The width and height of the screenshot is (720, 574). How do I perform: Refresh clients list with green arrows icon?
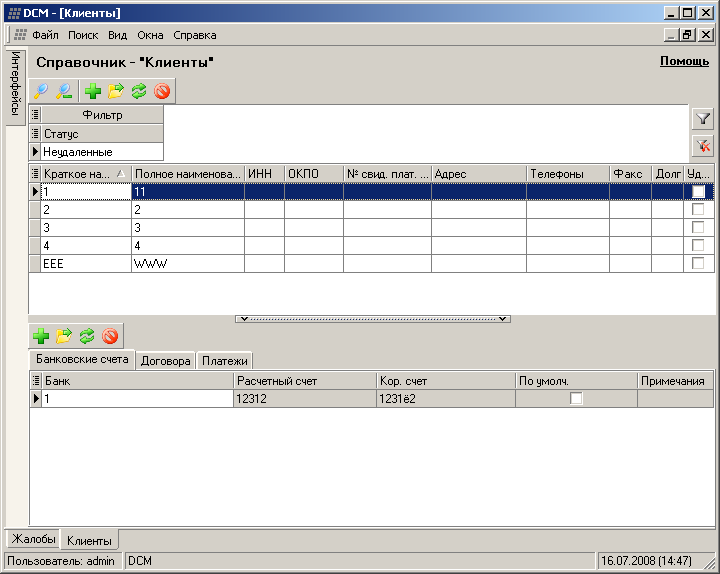[x=139, y=91]
